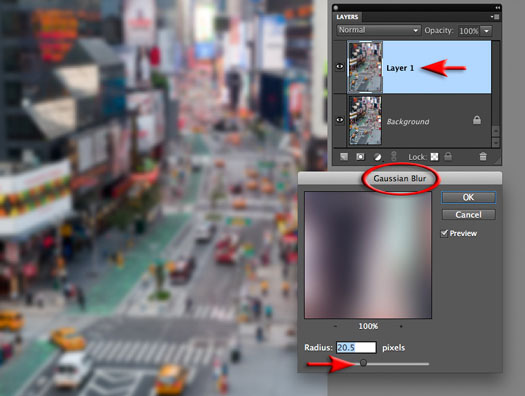
Task: Hide the Background layer eye icon
Action: 340,120
